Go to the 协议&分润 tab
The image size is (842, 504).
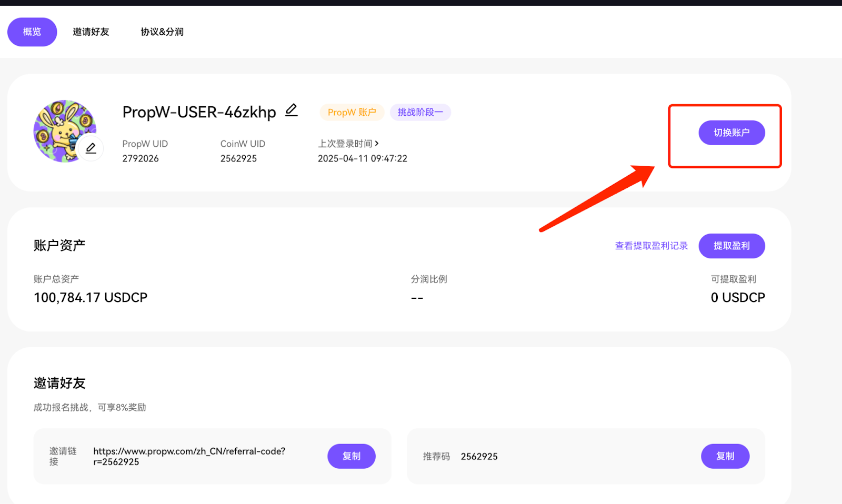pyautogui.click(x=162, y=32)
